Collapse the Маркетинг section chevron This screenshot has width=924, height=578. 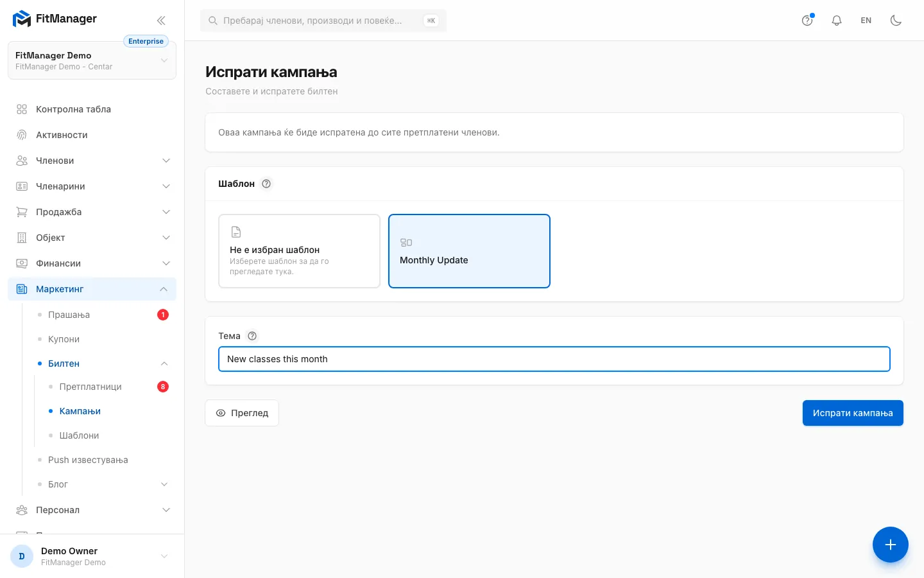pyautogui.click(x=164, y=289)
